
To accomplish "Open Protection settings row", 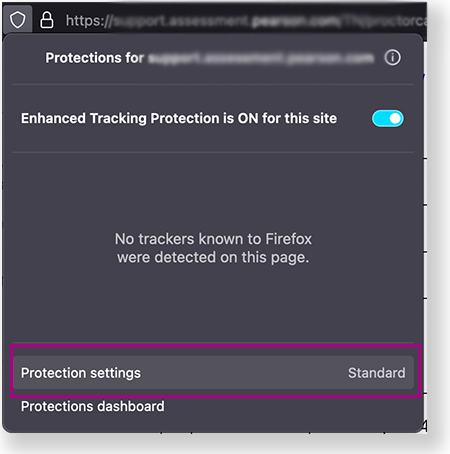I will pyautogui.click(x=213, y=372).
